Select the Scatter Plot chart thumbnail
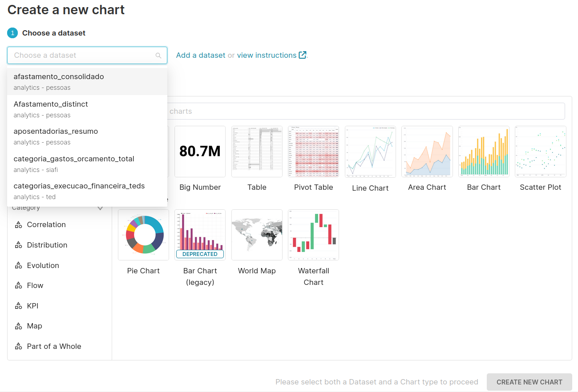The image size is (578, 392). coord(540,152)
